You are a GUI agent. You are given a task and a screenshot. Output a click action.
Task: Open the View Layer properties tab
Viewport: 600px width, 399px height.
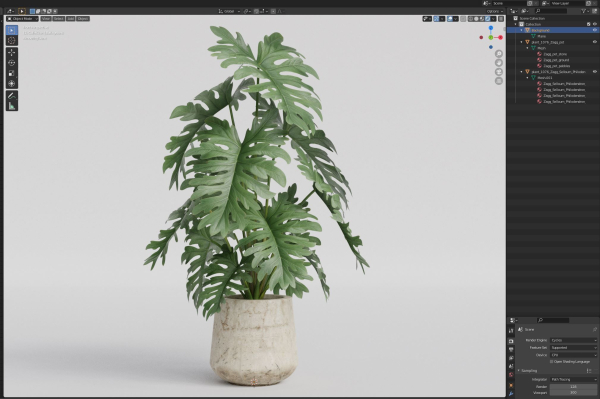[511, 358]
